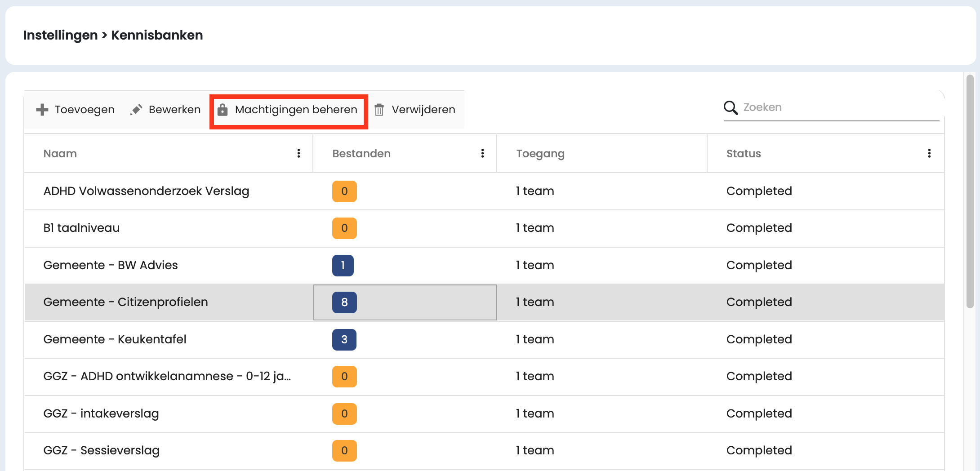Click the pencil icon for Bewerken
This screenshot has width=980, height=471.
[x=136, y=110]
